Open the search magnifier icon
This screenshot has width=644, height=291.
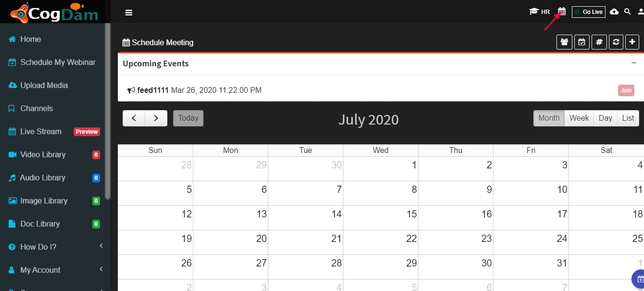point(627,12)
